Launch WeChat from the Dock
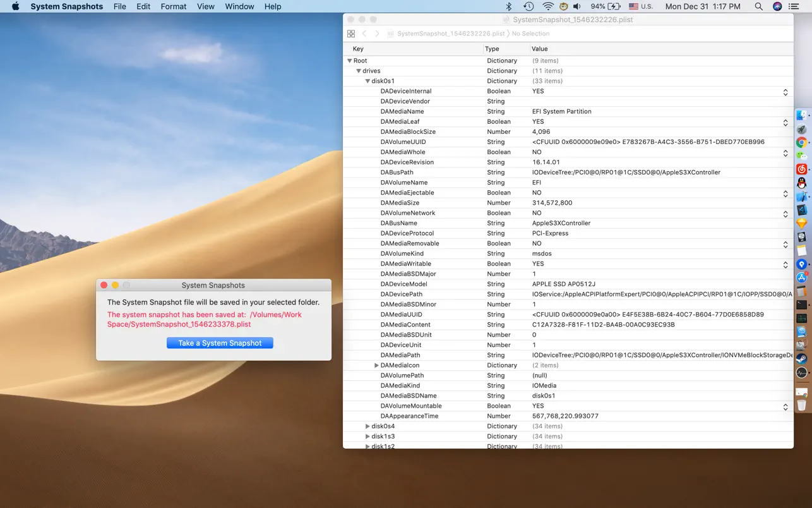The width and height of the screenshot is (812, 508). click(x=803, y=155)
